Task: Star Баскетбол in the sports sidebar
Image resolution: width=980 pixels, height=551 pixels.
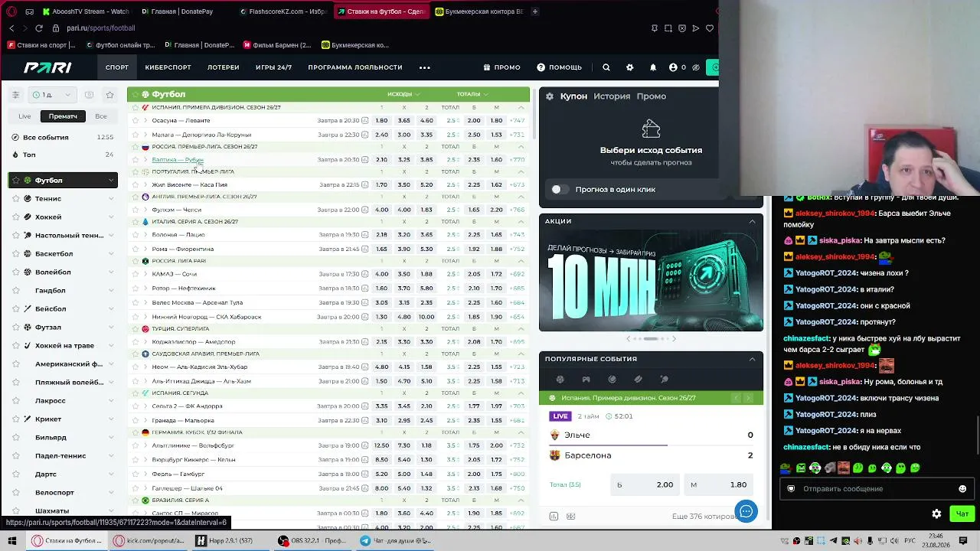Action: point(15,254)
